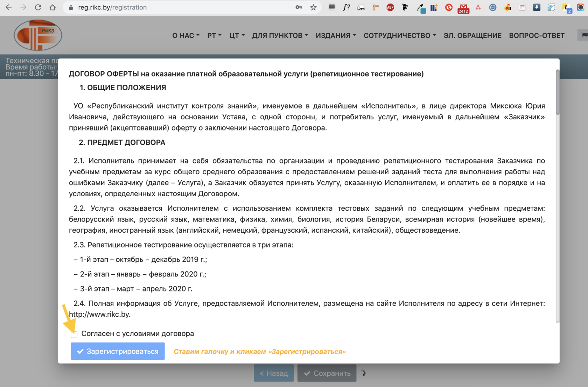Screen dimensions: 588x387
Task: Click the black ninja figure extension icon
Action: 405,7
